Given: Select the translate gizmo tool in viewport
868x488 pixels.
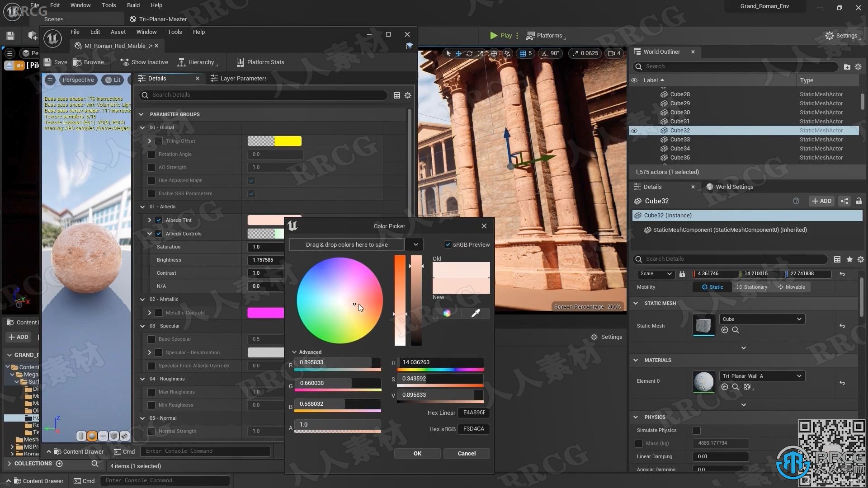Looking at the screenshot, I should click(458, 53).
